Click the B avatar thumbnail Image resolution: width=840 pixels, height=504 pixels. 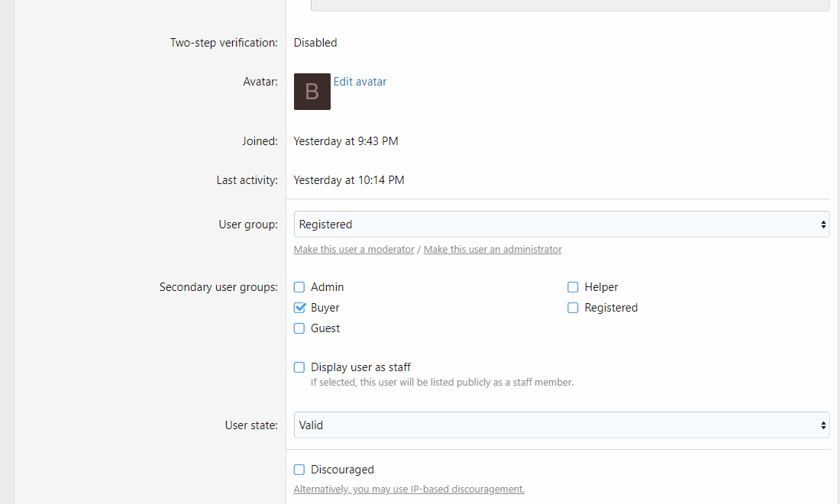[312, 92]
